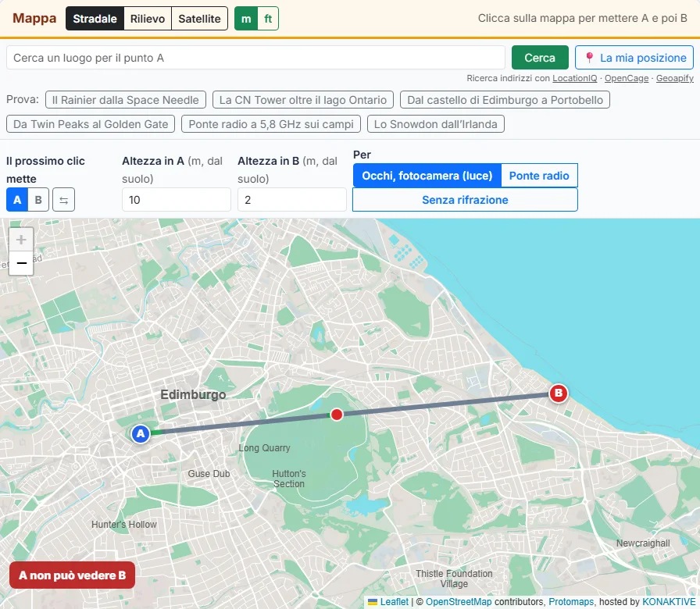Use La mia posizione button
This screenshot has height=609, width=700.
click(x=634, y=58)
